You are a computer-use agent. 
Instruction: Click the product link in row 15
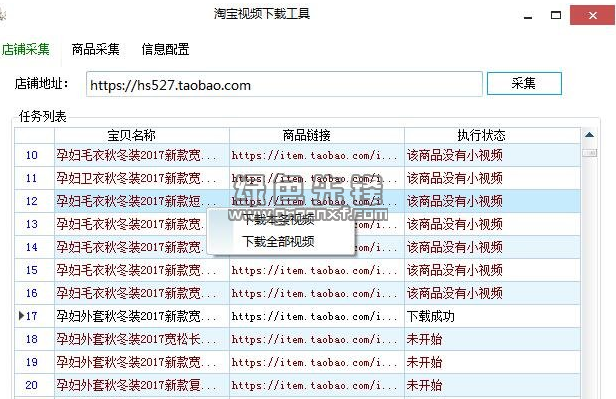314,270
